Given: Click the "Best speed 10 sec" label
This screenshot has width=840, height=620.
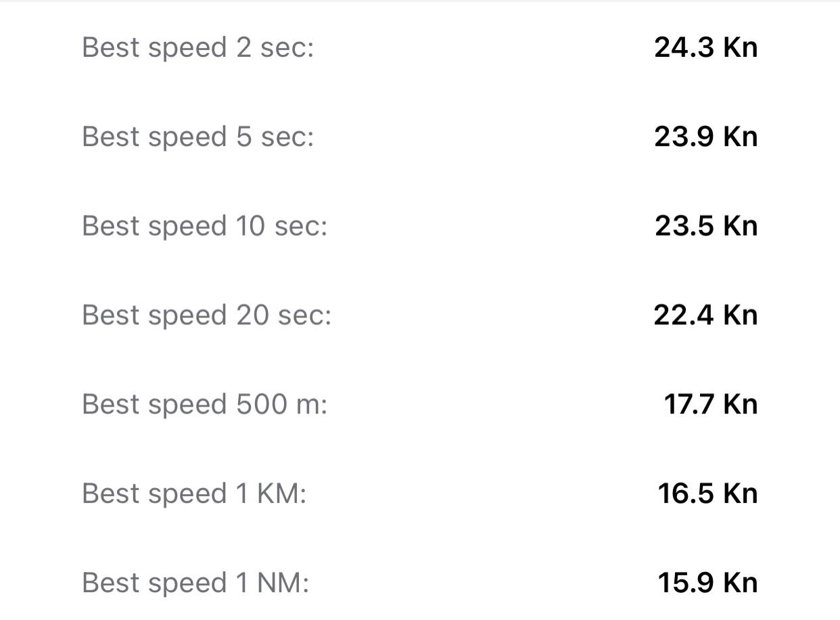Looking at the screenshot, I should tap(204, 226).
